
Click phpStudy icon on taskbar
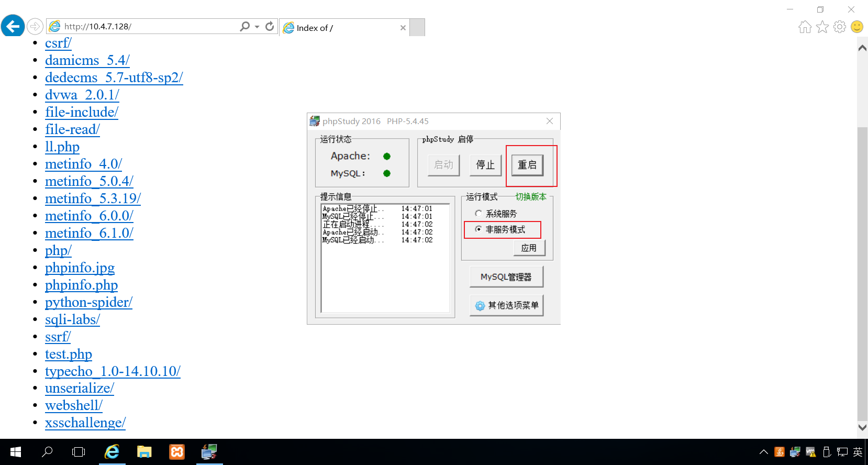click(x=209, y=452)
